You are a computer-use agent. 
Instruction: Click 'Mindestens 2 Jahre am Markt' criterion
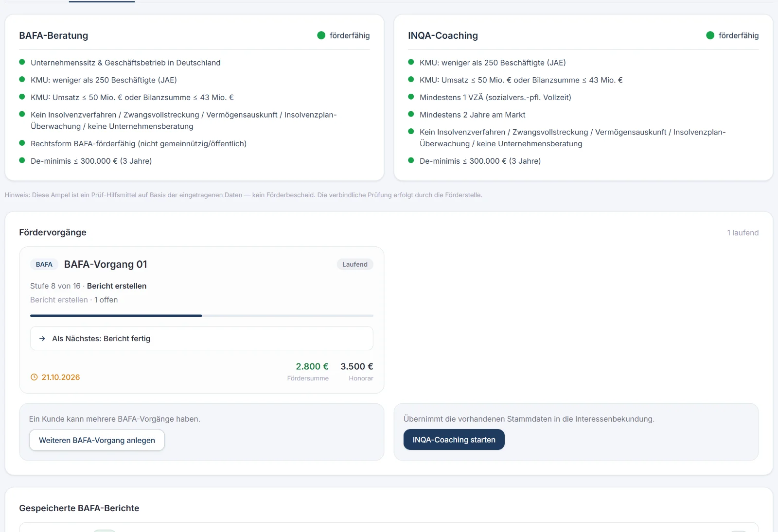(x=473, y=115)
